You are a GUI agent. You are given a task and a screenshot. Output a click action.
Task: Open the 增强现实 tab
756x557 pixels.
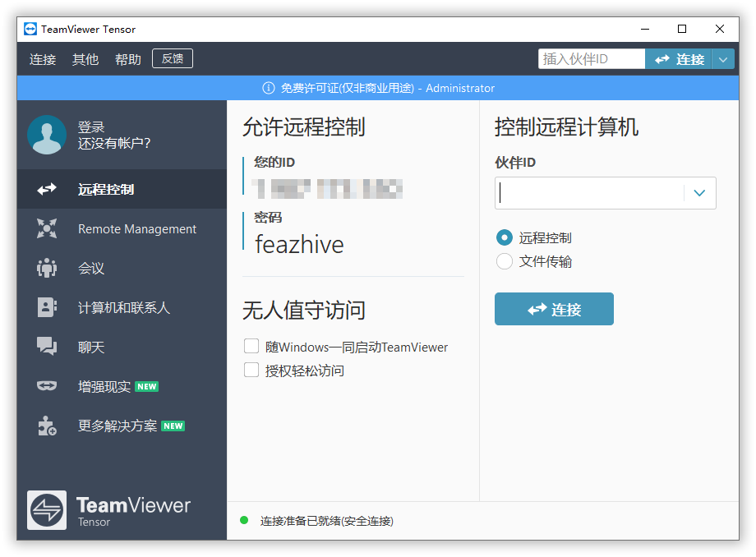click(x=122, y=386)
